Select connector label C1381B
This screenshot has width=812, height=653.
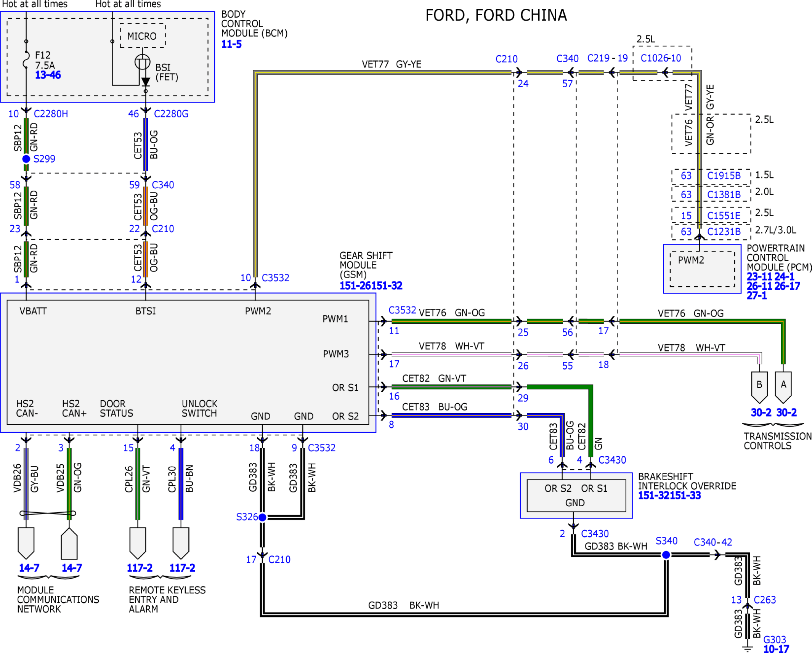click(724, 194)
